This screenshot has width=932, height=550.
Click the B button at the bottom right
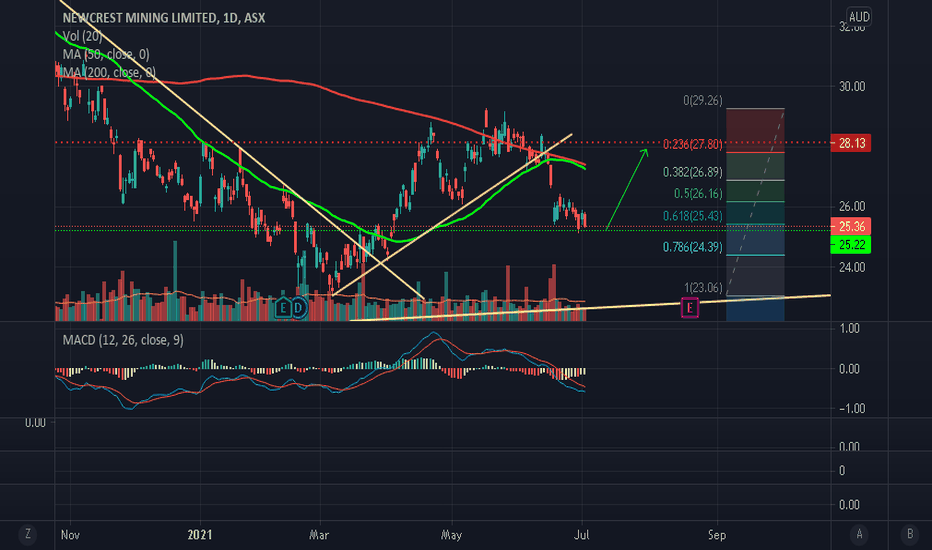click(x=910, y=534)
